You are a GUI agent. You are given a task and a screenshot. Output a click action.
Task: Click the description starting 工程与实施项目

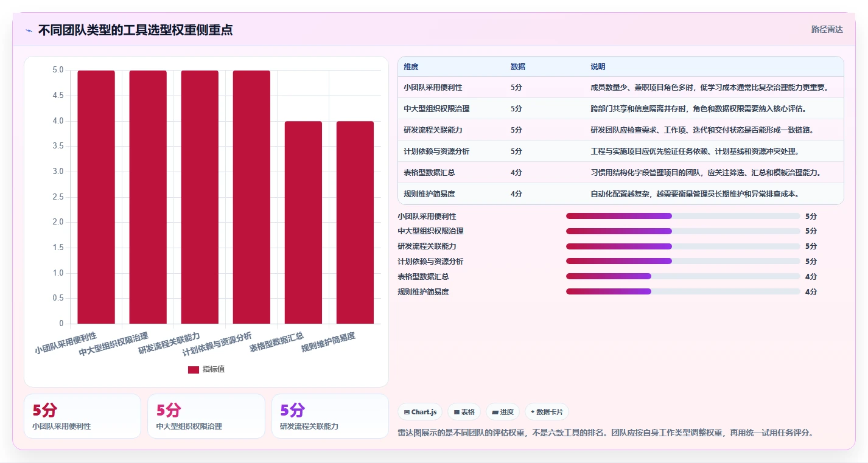[x=695, y=151]
